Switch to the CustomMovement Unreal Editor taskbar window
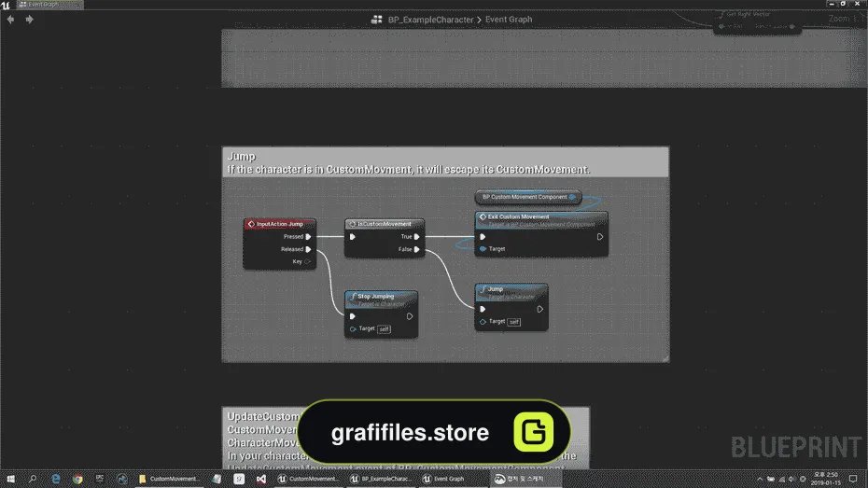The image size is (868, 488). click(307, 480)
